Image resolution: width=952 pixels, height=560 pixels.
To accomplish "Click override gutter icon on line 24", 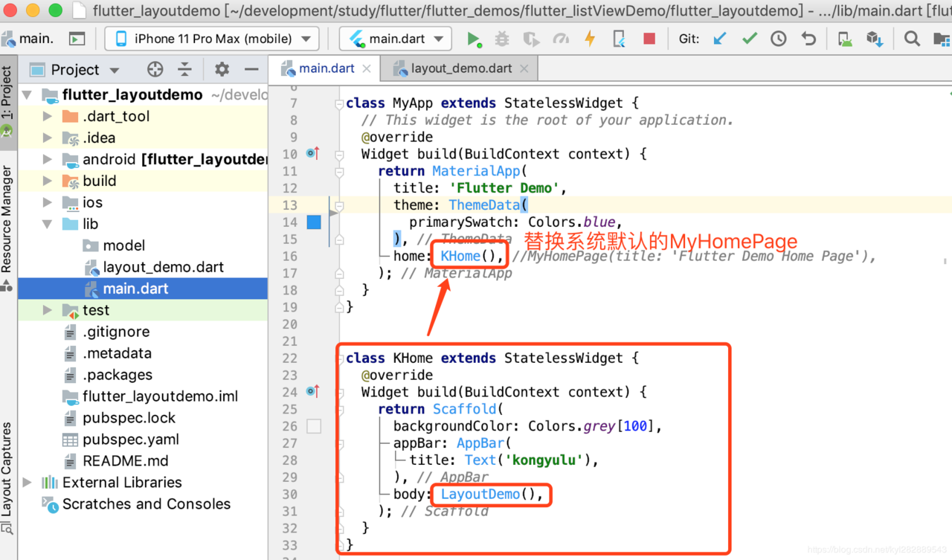I will click(312, 391).
